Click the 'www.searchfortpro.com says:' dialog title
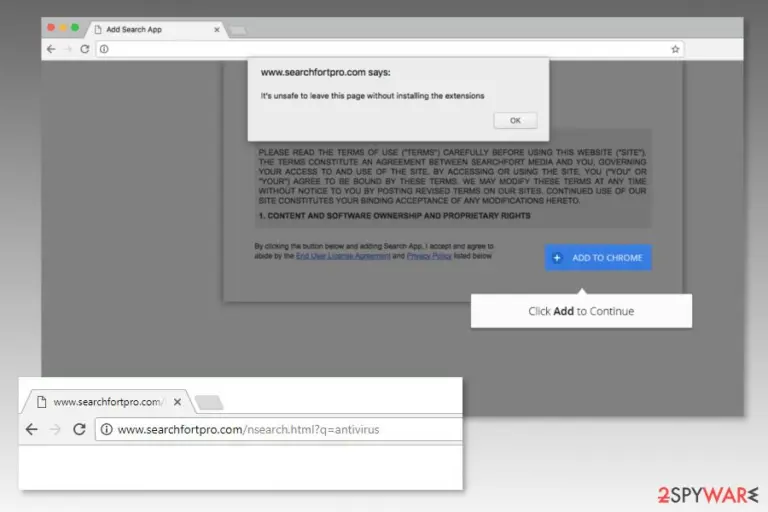Image resolution: width=768 pixels, height=512 pixels. coord(326,72)
